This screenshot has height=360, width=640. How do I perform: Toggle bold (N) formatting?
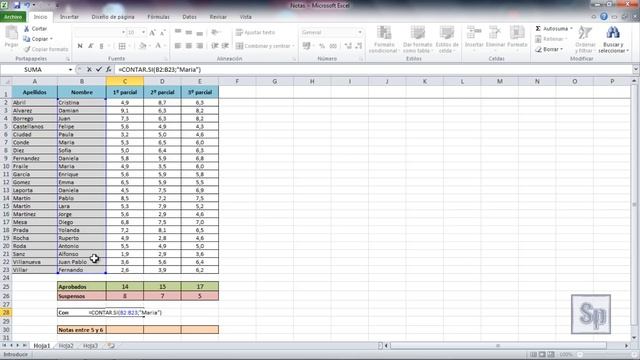click(80, 46)
